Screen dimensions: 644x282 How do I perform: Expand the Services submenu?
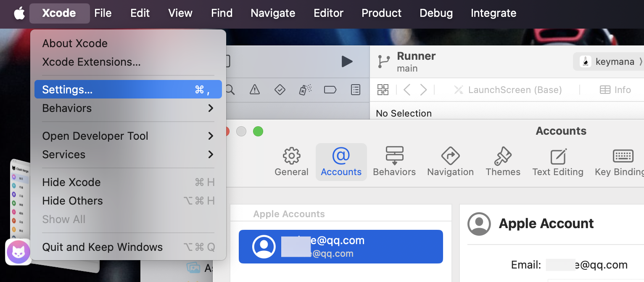pyautogui.click(x=128, y=154)
